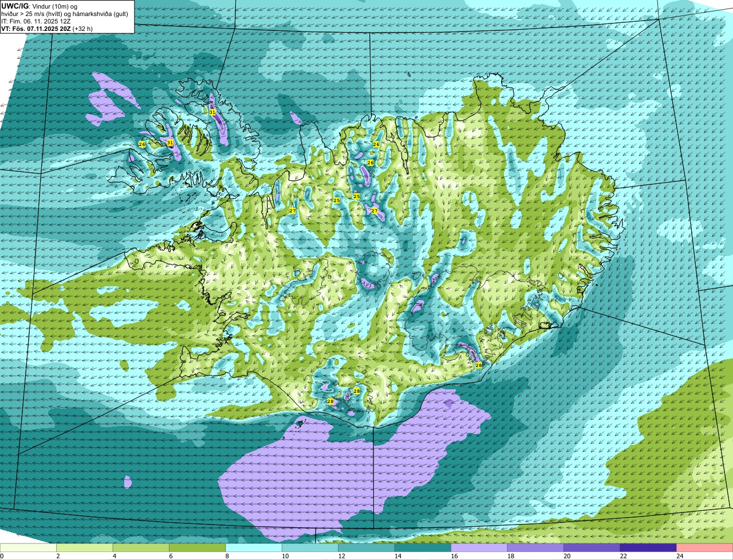Pick the violet 20–22 m/s legend swatch
The image size is (733, 560).
click(x=592, y=547)
